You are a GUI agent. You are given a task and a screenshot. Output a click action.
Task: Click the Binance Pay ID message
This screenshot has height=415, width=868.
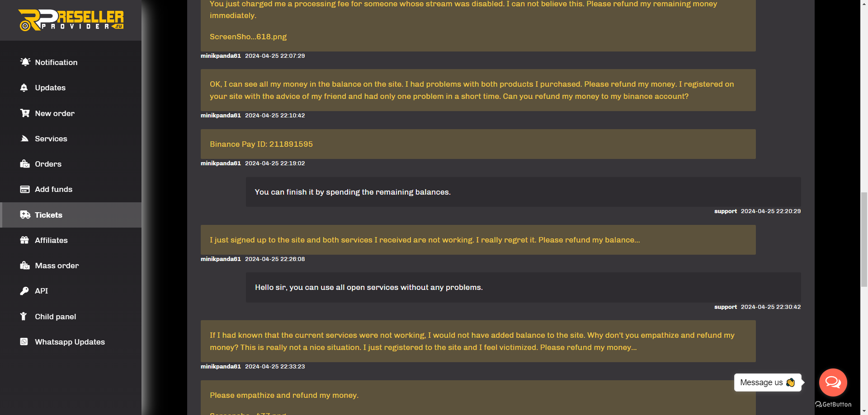point(478,144)
